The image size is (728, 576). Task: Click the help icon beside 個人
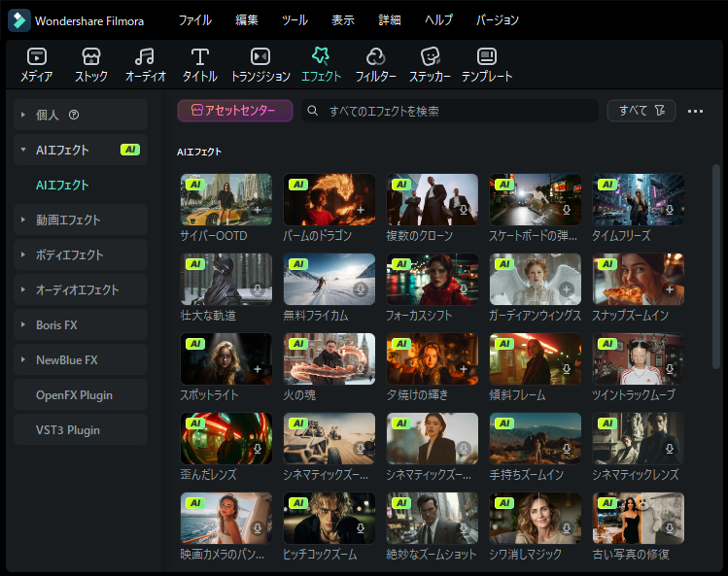[x=74, y=115]
